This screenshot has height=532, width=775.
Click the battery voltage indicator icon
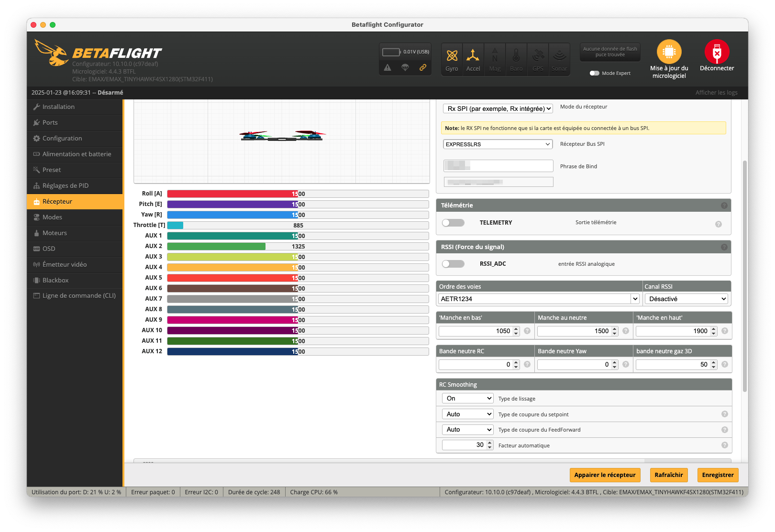pyautogui.click(x=391, y=52)
